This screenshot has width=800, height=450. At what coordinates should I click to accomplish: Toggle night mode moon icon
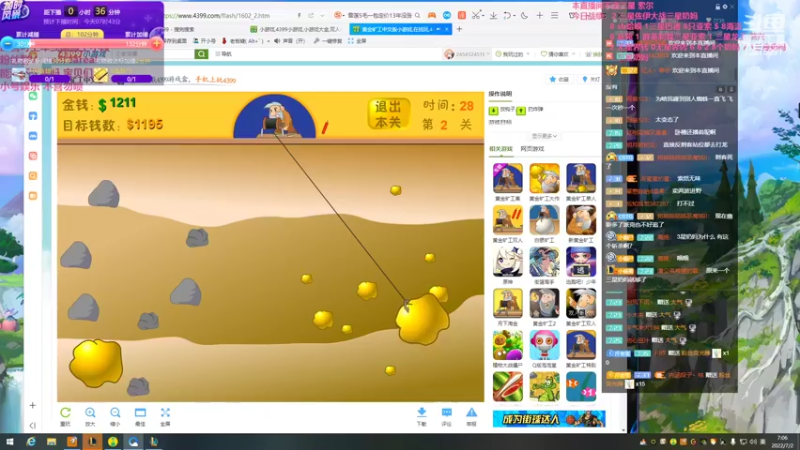coord(524,16)
